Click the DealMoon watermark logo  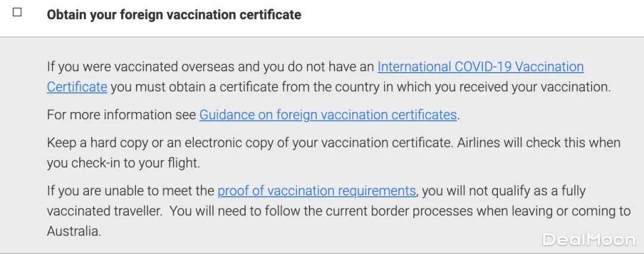(588, 239)
